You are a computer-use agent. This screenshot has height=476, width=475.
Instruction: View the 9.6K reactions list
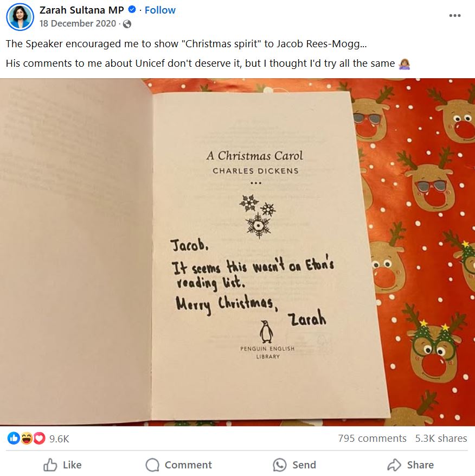[x=59, y=439]
